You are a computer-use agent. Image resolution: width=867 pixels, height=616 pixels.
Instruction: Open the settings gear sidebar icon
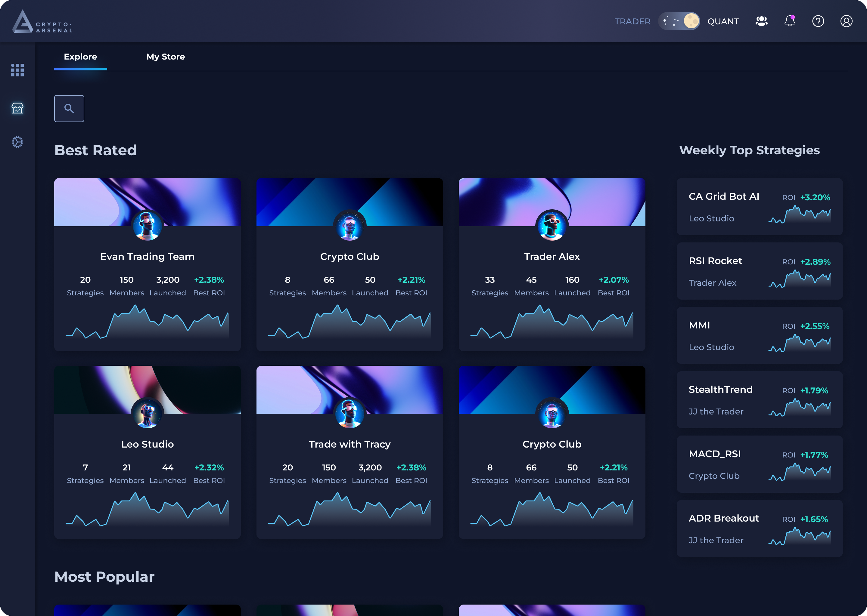click(17, 142)
